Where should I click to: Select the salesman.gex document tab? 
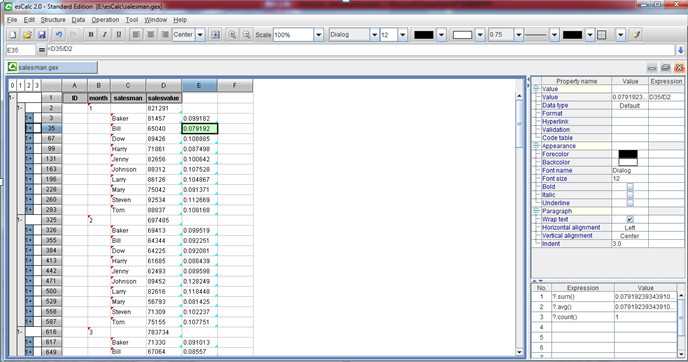(52, 67)
